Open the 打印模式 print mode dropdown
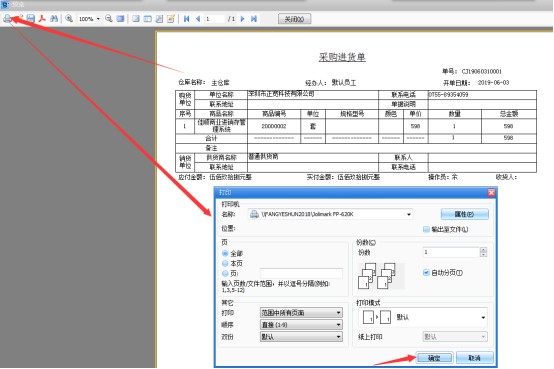Screen dimensions: 554x369 [483, 317]
